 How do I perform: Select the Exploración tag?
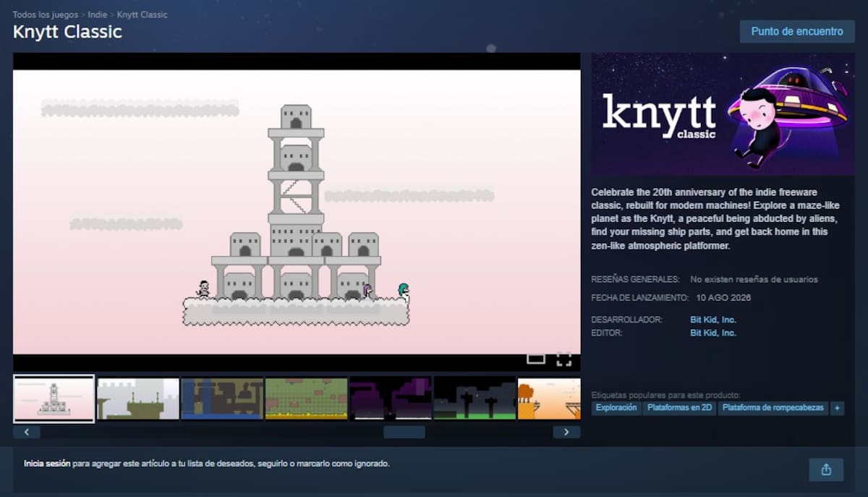pos(616,408)
